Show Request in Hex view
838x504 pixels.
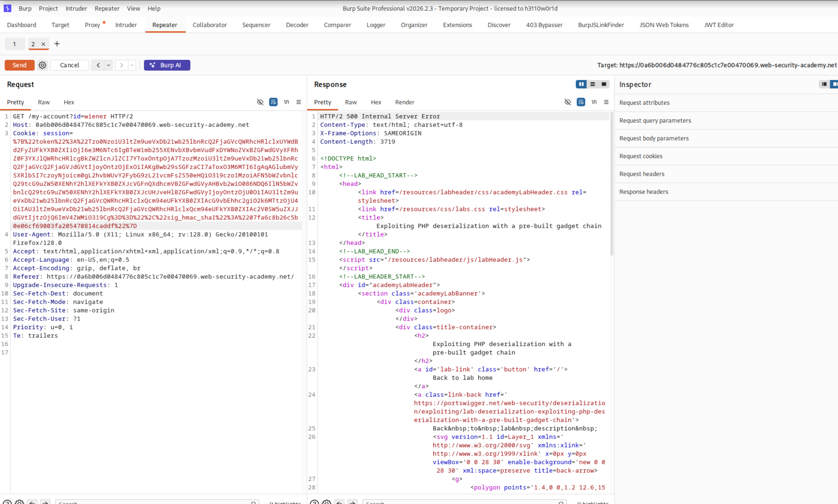coord(69,102)
